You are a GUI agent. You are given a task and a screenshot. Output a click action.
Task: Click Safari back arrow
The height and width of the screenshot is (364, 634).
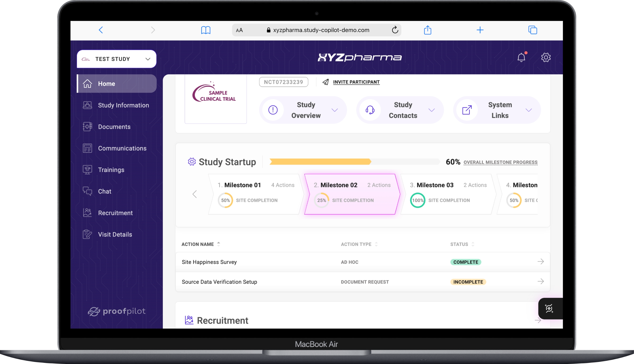pos(101,30)
